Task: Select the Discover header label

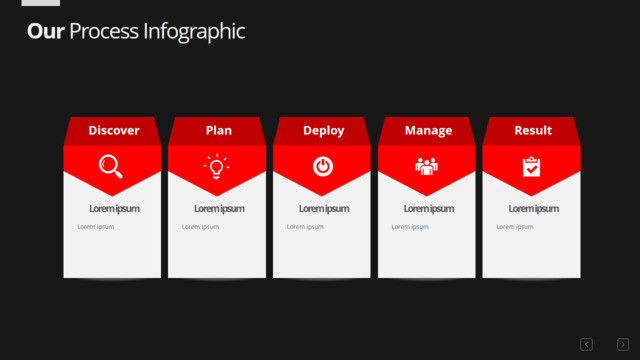Action: coord(114,130)
